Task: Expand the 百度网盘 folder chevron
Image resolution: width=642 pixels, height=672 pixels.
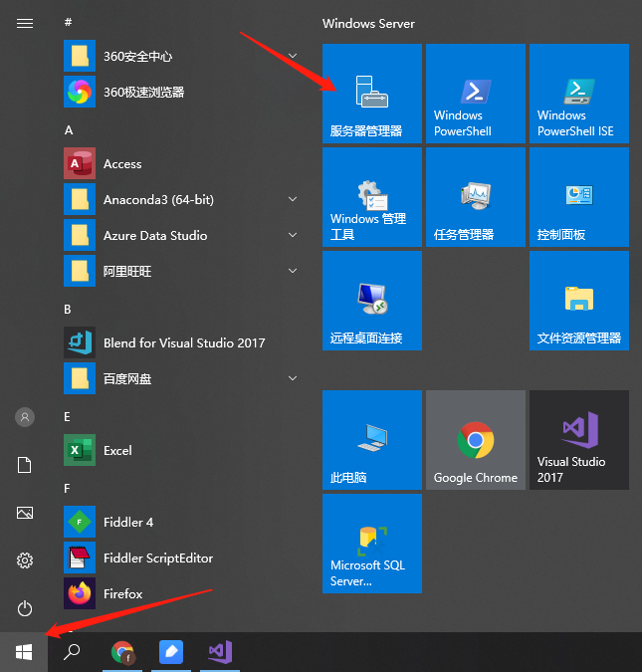Action: click(x=293, y=378)
